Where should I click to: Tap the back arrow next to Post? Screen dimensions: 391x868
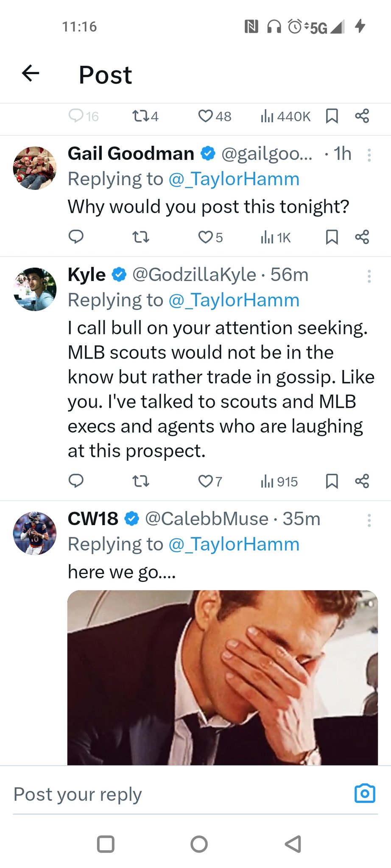click(x=31, y=73)
